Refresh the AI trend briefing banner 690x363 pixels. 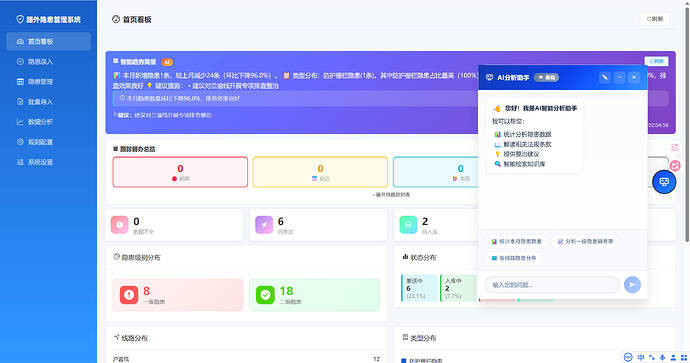click(x=656, y=61)
